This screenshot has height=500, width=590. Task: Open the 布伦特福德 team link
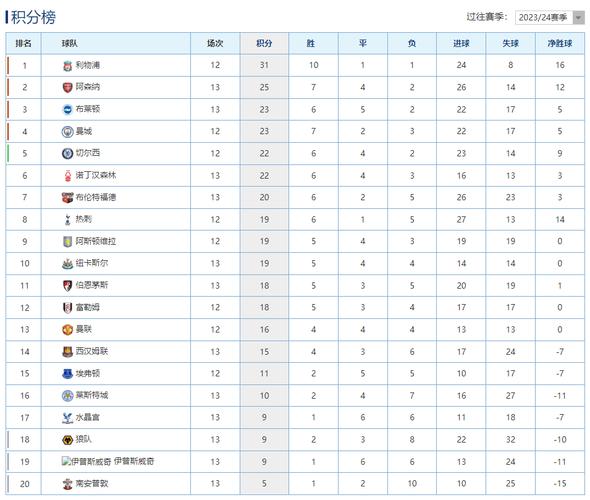coord(96,198)
